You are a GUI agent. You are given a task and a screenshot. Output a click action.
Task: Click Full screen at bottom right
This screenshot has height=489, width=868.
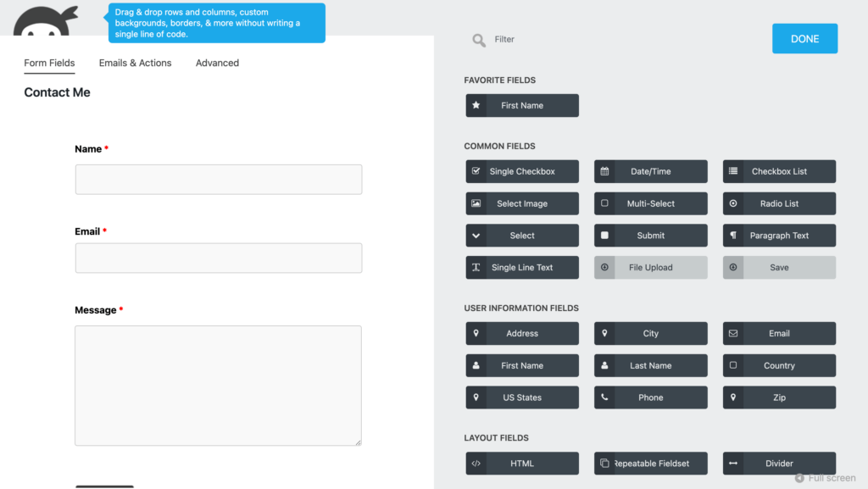click(825, 478)
